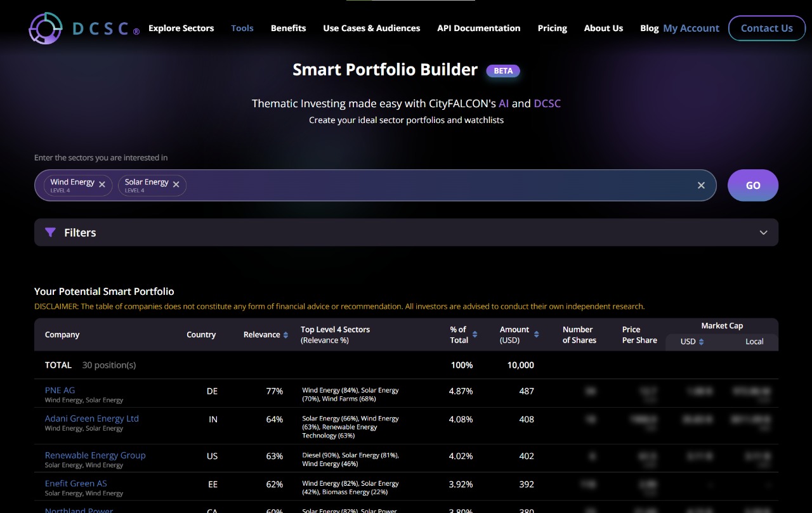Click the Price Per Share header
Screen dimensions: 812x513
coord(639,335)
